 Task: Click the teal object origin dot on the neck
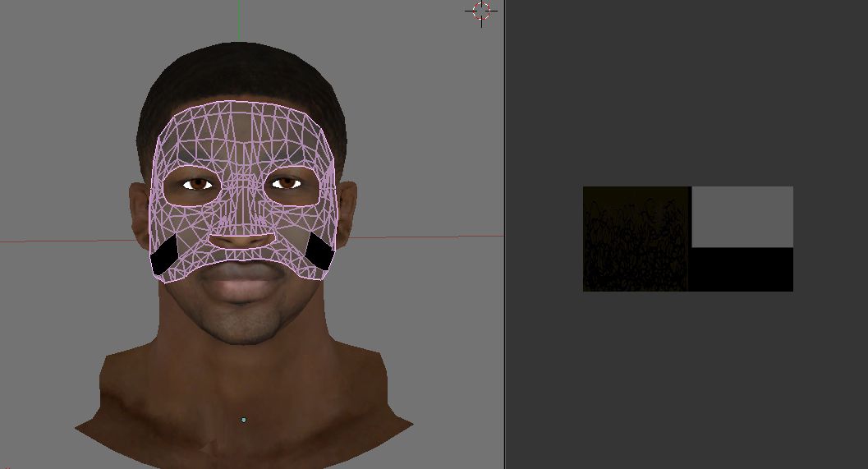tap(243, 420)
